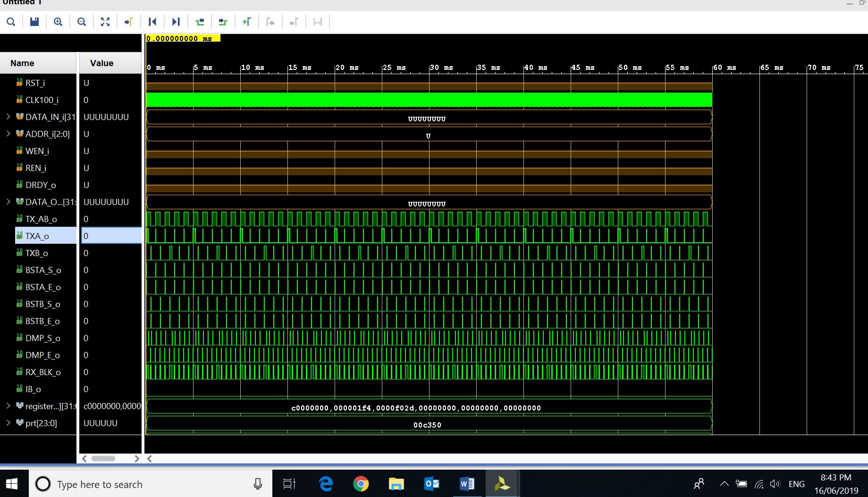Image resolution: width=868 pixels, height=497 pixels.
Task: Zoom in on the waveform
Action: pyautogui.click(x=58, y=22)
